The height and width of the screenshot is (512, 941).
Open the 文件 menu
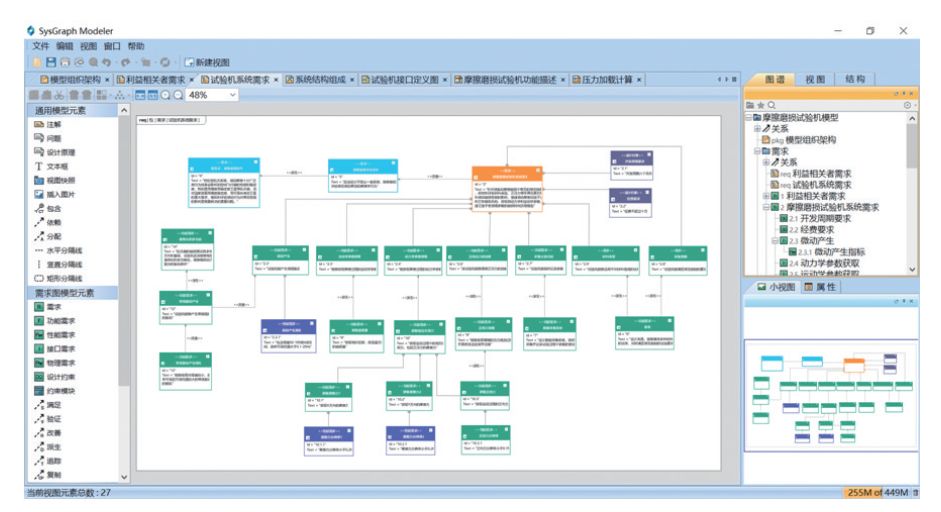40,46
